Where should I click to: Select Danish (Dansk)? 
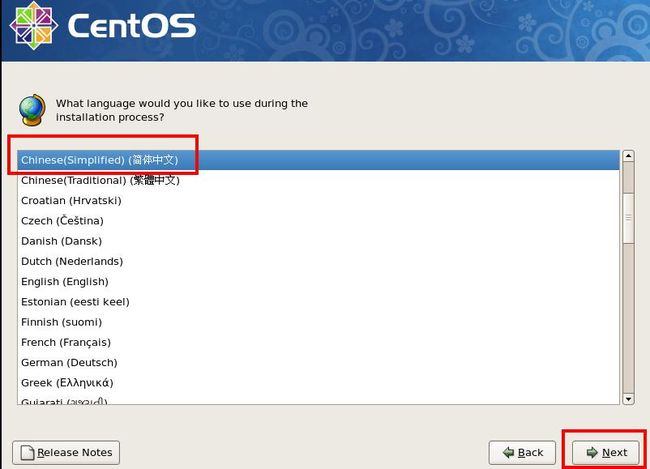click(318, 241)
